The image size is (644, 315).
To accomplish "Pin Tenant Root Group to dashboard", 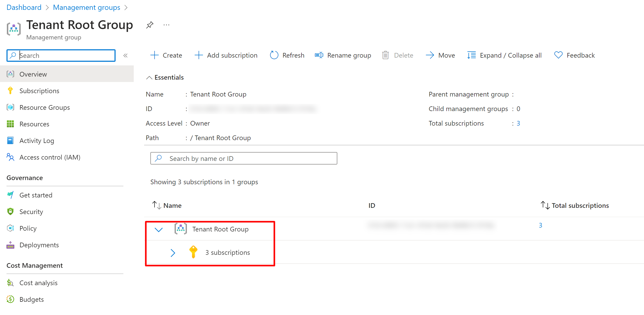I will click(150, 25).
